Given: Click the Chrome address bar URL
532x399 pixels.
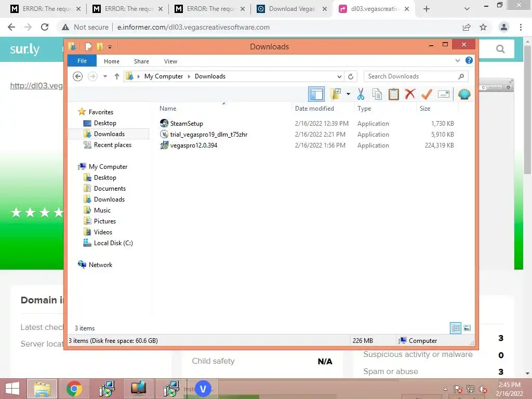Looking at the screenshot, I should click(x=193, y=27).
